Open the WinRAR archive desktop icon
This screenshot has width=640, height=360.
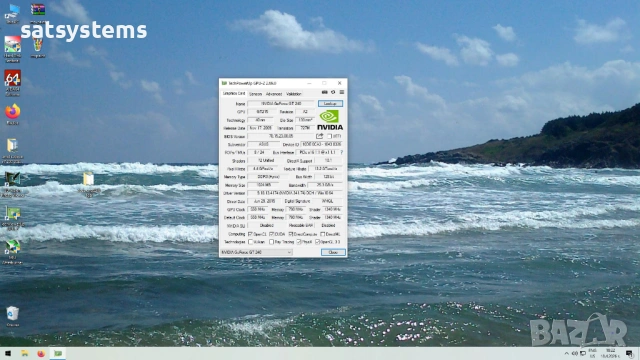click(x=38, y=10)
